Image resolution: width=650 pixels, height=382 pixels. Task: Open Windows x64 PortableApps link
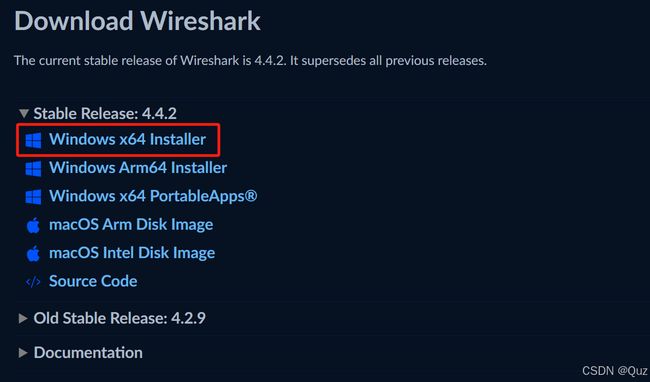click(x=153, y=196)
